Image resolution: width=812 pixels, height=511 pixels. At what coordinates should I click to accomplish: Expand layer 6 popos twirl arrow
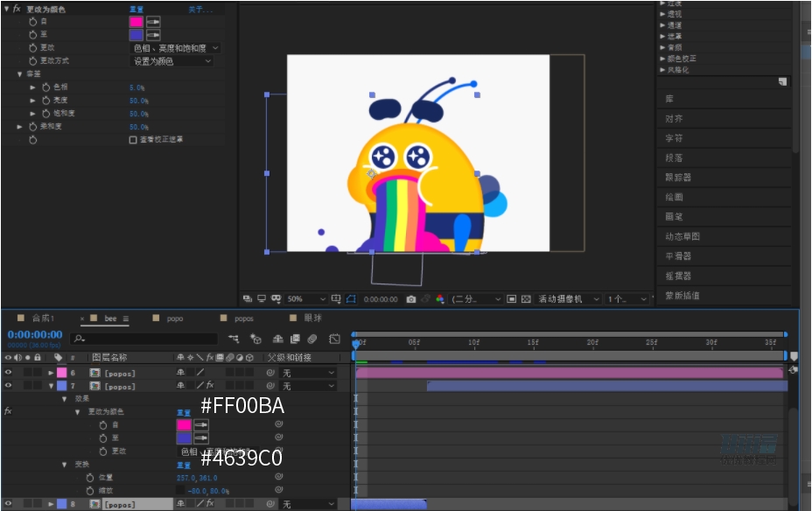pyautogui.click(x=51, y=373)
